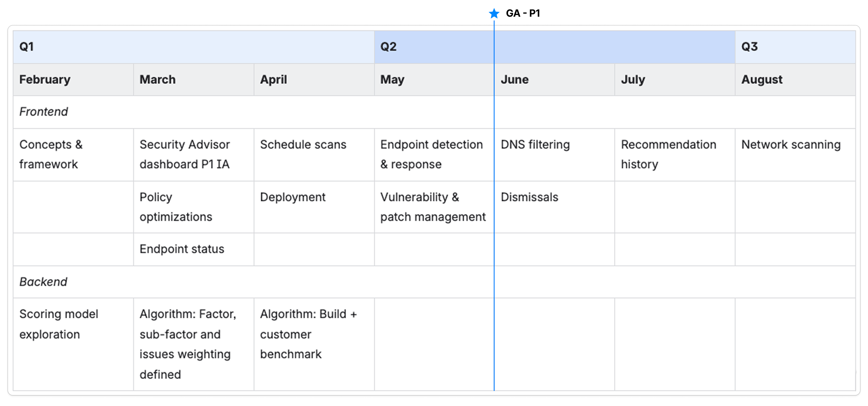Select the August month column header
The image size is (868, 406).
click(762, 79)
